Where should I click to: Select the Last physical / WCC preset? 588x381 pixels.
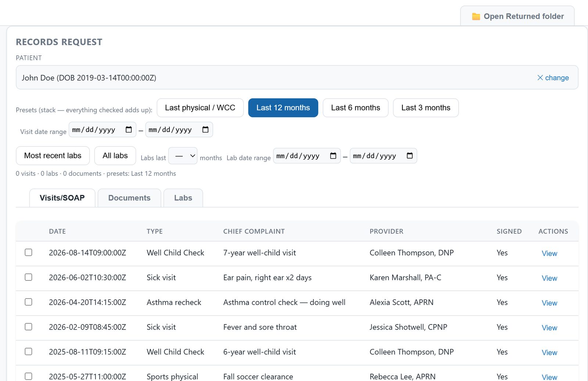pos(200,108)
